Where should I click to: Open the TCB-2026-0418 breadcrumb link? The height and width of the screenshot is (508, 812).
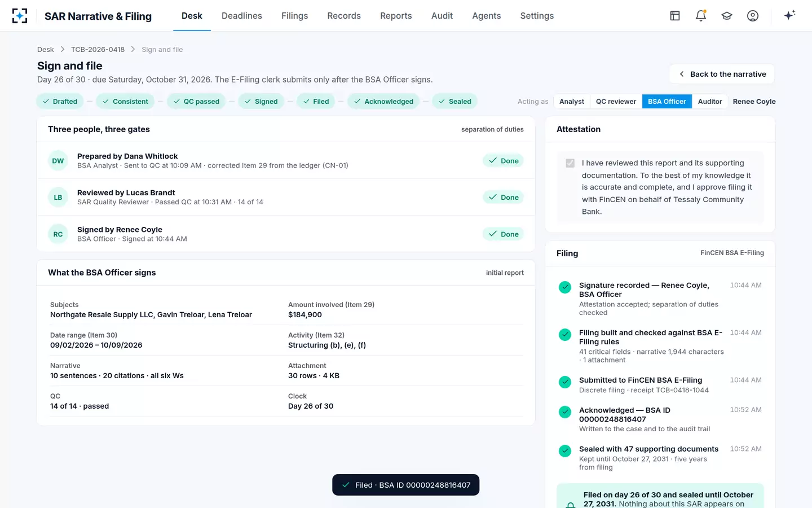pyautogui.click(x=98, y=50)
